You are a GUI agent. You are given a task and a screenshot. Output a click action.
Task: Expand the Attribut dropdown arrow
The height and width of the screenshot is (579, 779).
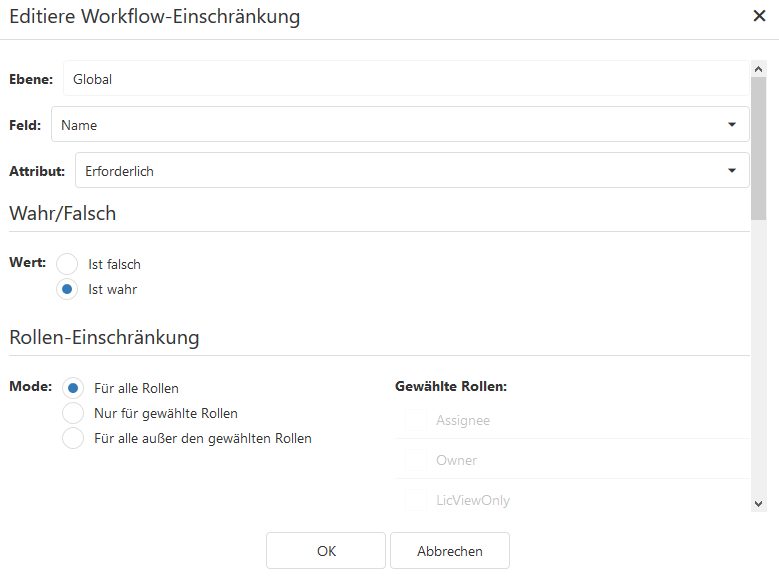tap(732, 171)
